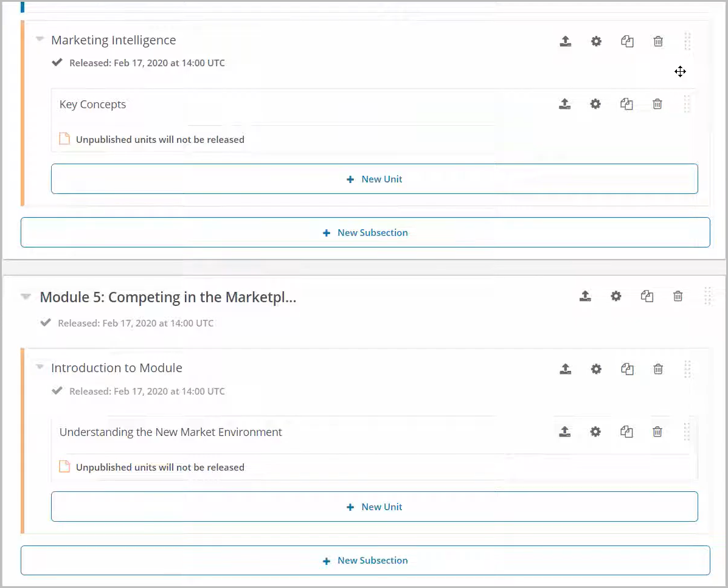
Task: Duplicate the Key Concepts unit
Action: [626, 104]
